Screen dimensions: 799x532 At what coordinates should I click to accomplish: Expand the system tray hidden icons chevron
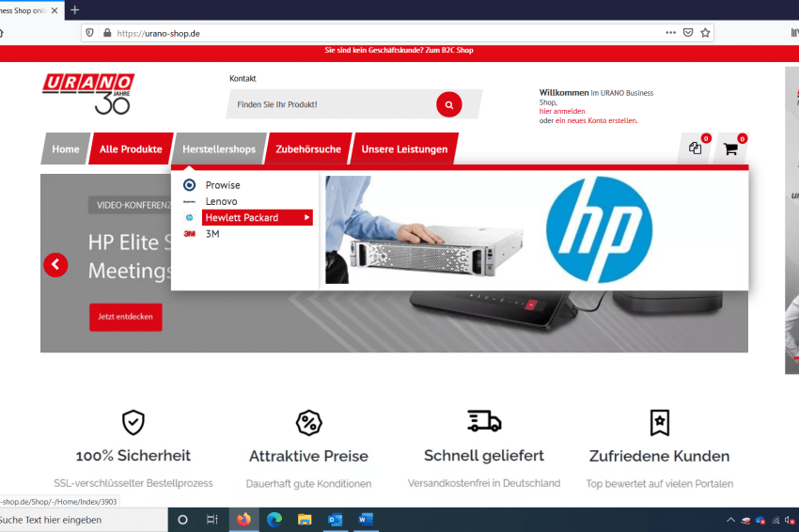tap(730, 520)
